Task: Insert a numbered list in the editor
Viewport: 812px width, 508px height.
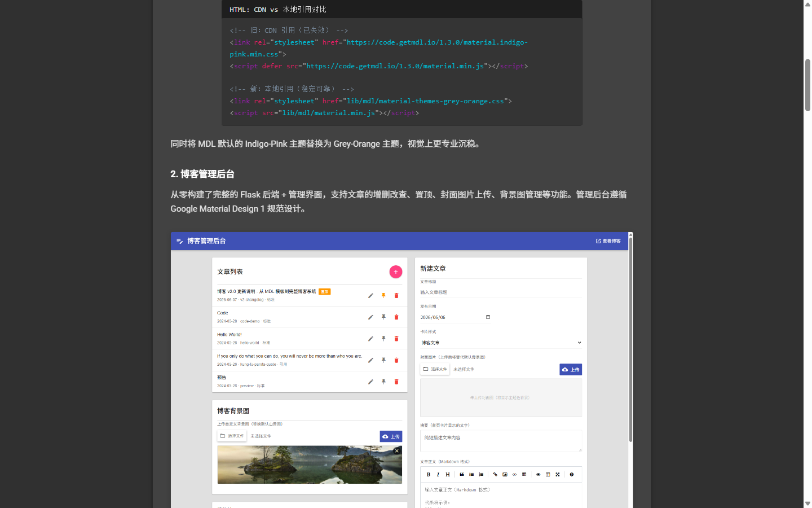Action: tap(481, 475)
